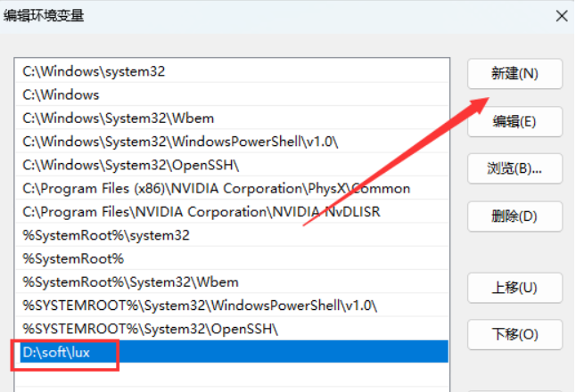Pick the %SYSTEMROOT% WindowsPowerShell\v1.0\ entry
The image size is (576, 392).
(201, 306)
